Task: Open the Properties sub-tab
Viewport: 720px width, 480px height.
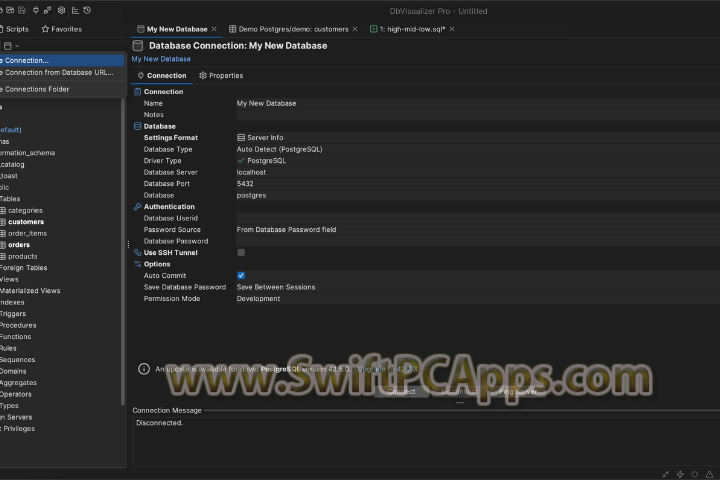Action: tap(221, 75)
